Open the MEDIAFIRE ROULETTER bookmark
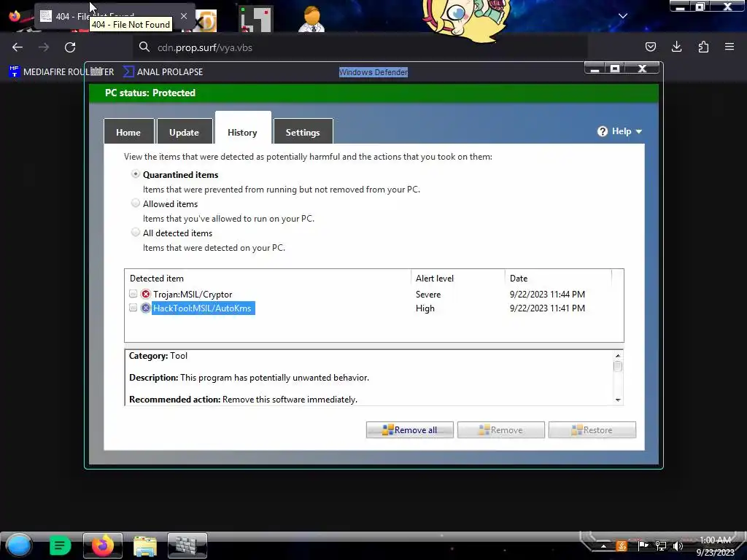 61,72
